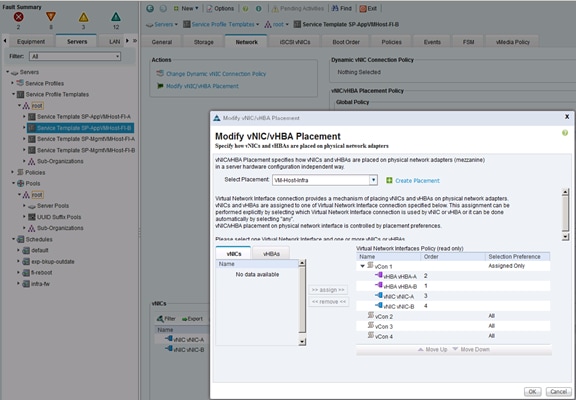This screenshot has height=400, width=576.
Task: Open Options from the toolbar
Action: (220, 8)
